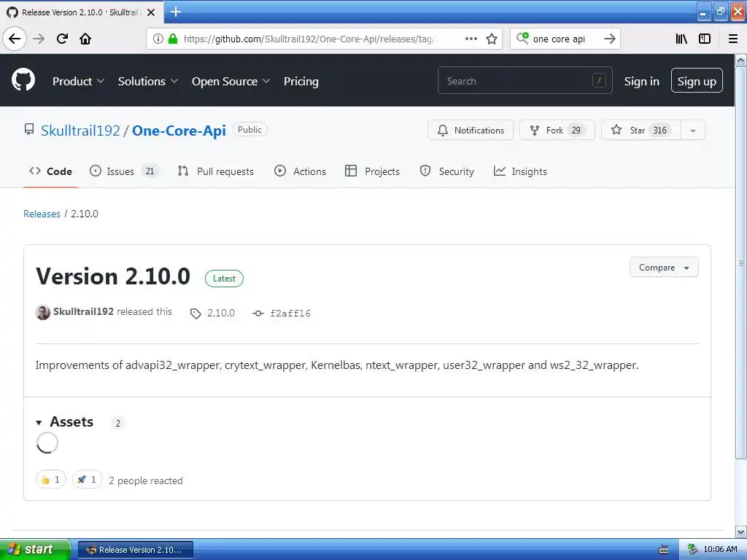
Task: Close the Release Version 2.10.0 tab
Action: (x=151, y=12)
